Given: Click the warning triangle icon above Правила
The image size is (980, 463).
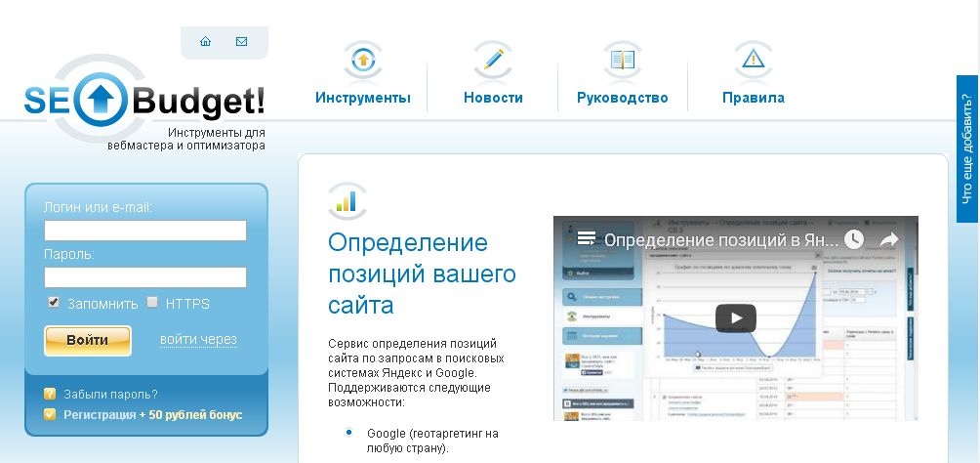Looking at the screenshot, I should [x=754, y=60].
